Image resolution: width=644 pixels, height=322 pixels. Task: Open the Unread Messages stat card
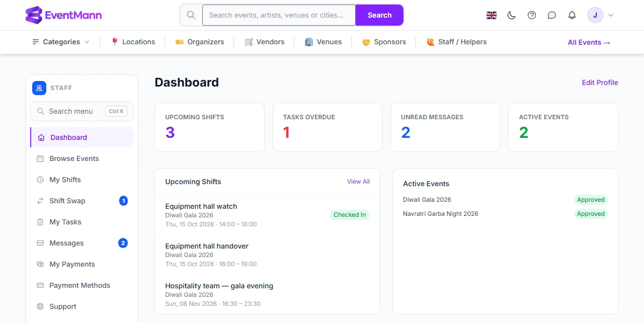(445, 127)
